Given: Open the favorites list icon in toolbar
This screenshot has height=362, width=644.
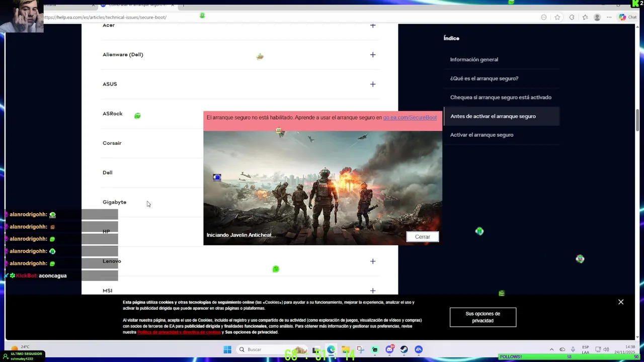Looking at the screenshot, I should [x=585, y=17].
